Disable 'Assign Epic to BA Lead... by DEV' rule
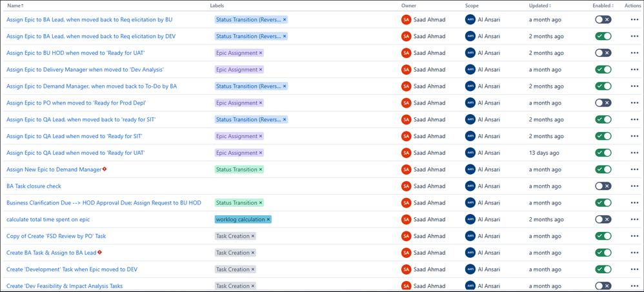 603,36
